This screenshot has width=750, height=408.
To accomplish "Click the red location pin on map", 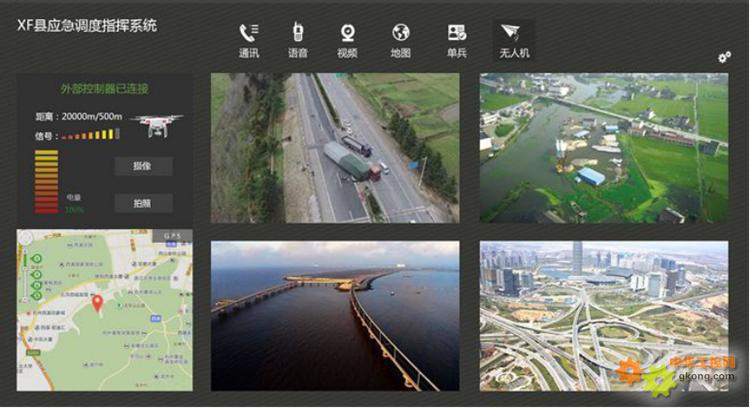I will click(x=98, y=302).
